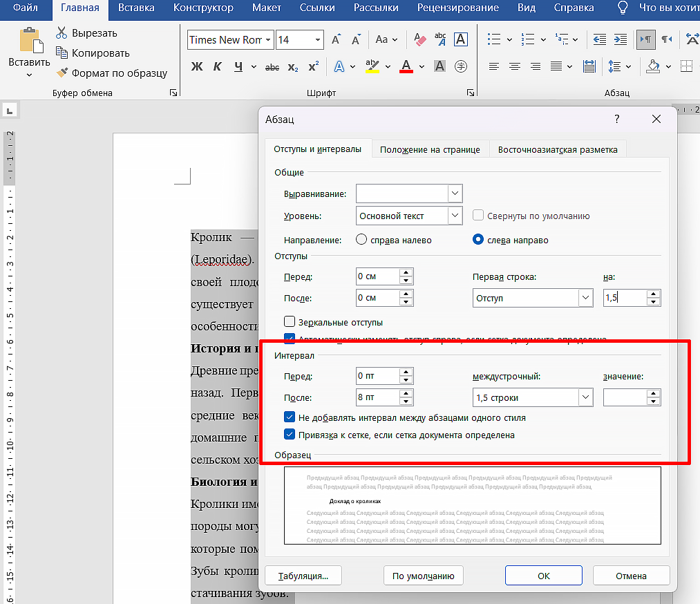Apply subscript formatting
This screenshot has width=700, height=604.
[293, 68]
